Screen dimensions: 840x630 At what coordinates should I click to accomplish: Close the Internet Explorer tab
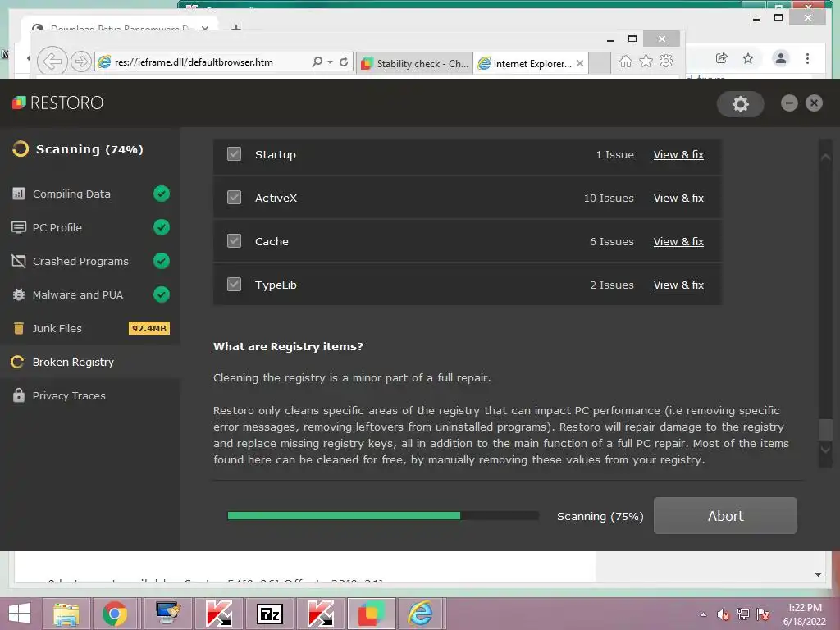pos(580,63)
